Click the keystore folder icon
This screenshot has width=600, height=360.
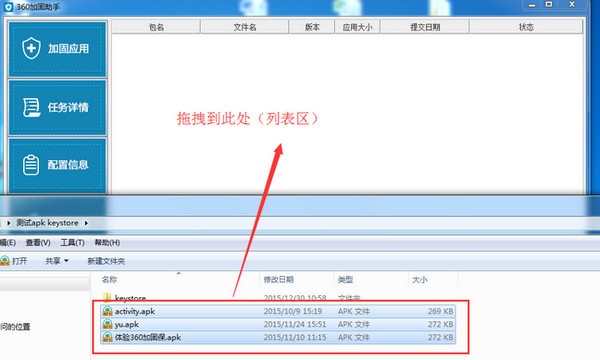107,297
